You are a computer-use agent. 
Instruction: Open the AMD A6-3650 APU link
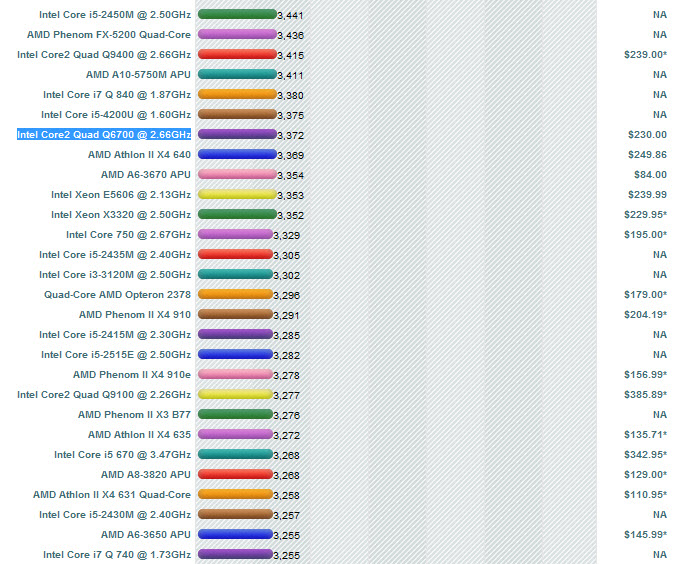click(x=146, y=535)
